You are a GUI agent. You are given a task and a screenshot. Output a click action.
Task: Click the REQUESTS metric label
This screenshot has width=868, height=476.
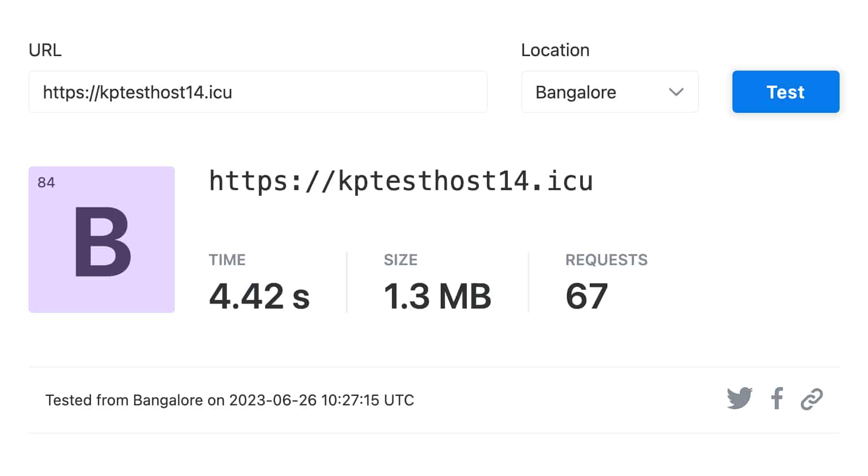[x=606, y=260]
